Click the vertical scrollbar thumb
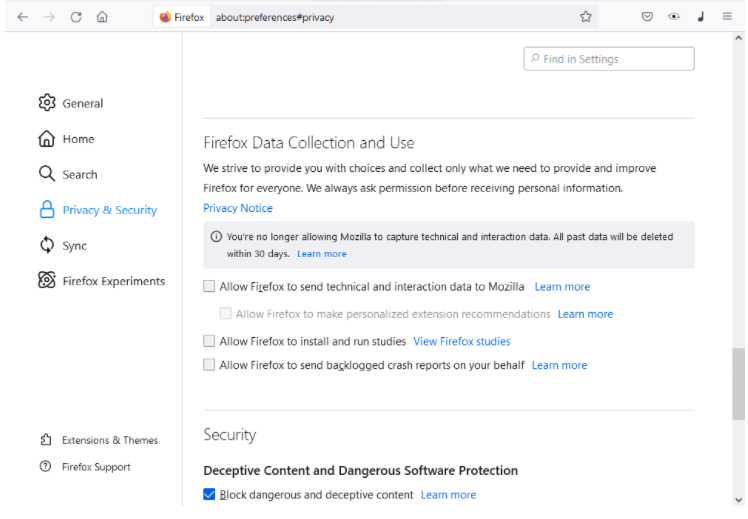 [738, 384]
